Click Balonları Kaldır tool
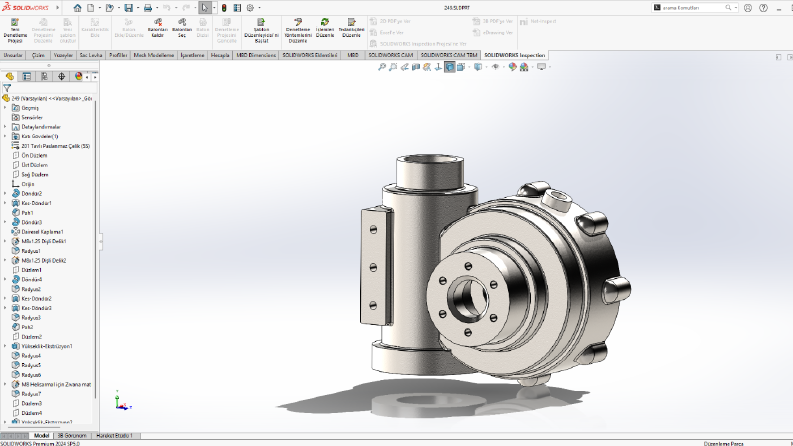Viewport: 793px width, 446px height. pyautogui.click(x=158, y=28)
